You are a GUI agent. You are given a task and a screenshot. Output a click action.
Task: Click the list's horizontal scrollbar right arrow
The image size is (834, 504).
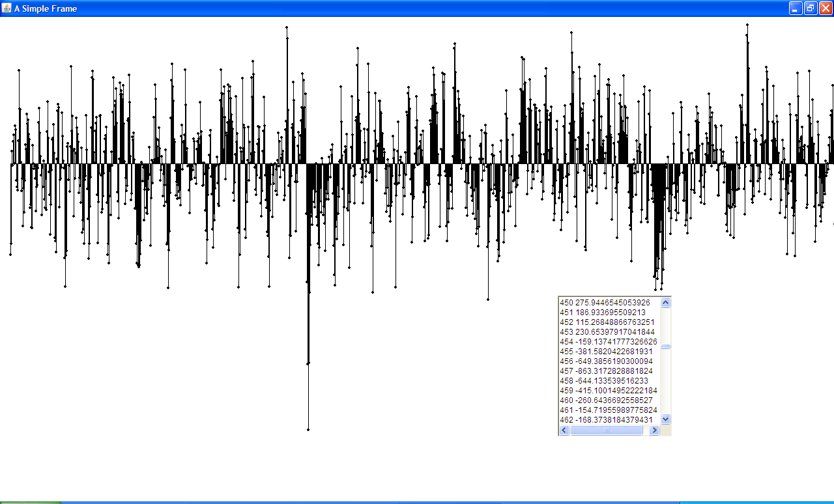tap(655, 430)
